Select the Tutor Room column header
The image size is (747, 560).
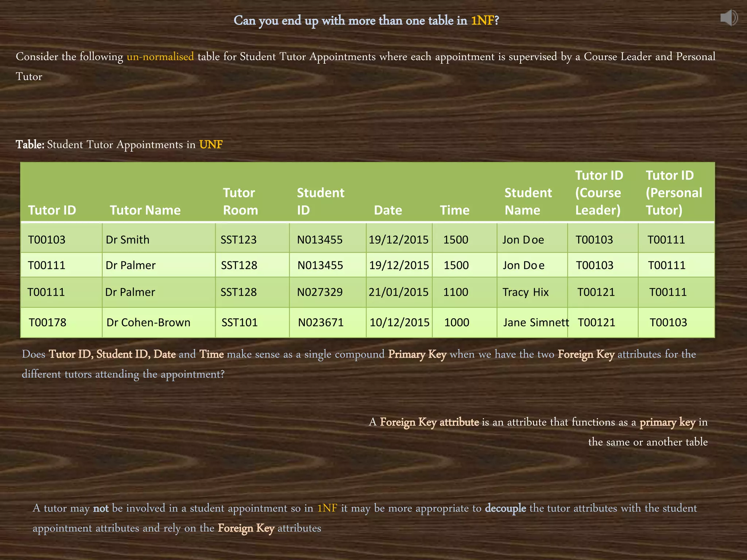tap(240, 201)
